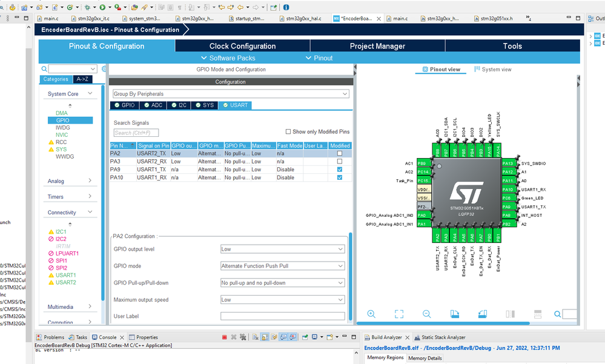Open the Maximum output speed dropdown
605x364 pixels.
[282, 300]
